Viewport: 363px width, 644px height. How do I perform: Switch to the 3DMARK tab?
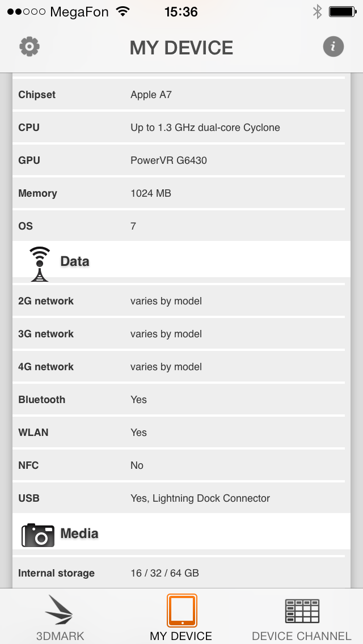(60, 616)
